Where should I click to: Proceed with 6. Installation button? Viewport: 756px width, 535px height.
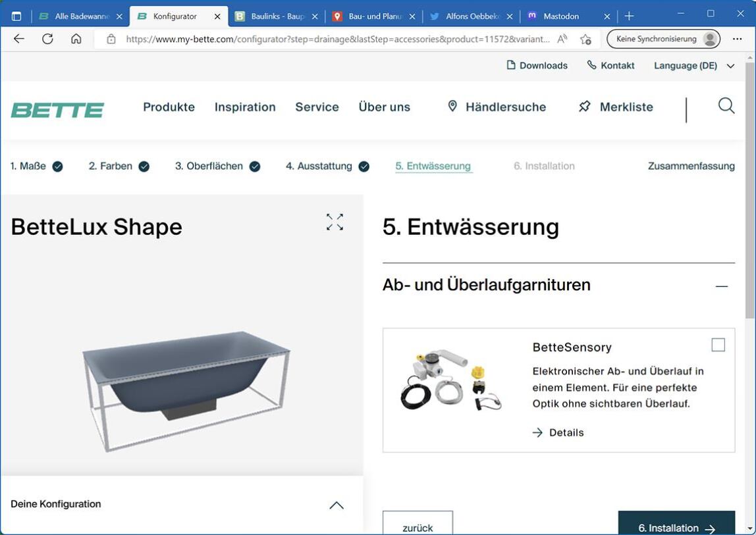point(676,523)
